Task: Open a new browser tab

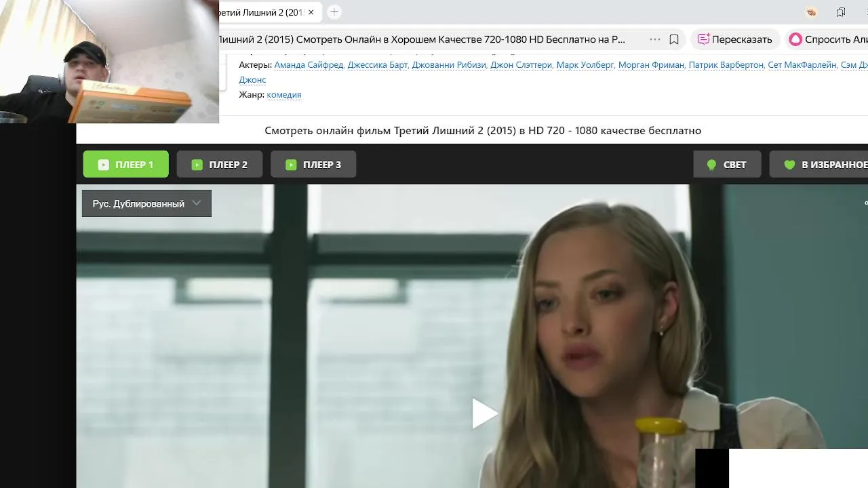Action: (x=334, y=12)
